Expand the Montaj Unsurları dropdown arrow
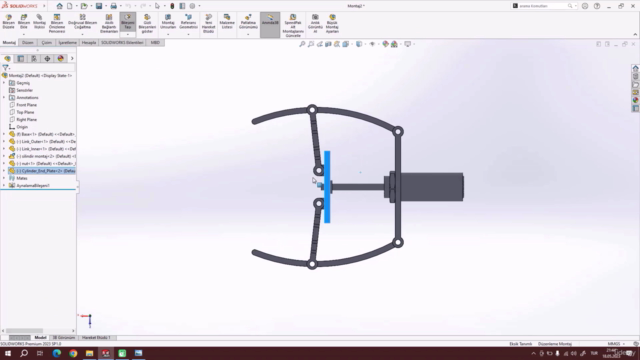Screen dimensions: 640x360 pos(168,35)
